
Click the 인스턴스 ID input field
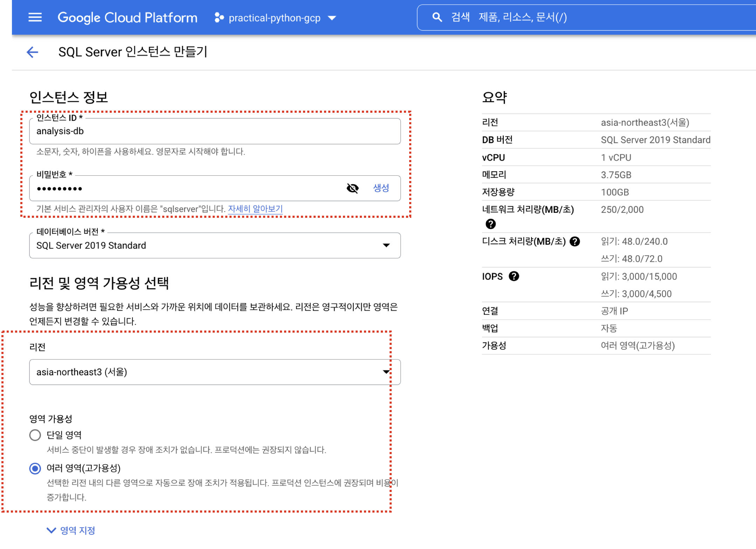tap(214, 131)
